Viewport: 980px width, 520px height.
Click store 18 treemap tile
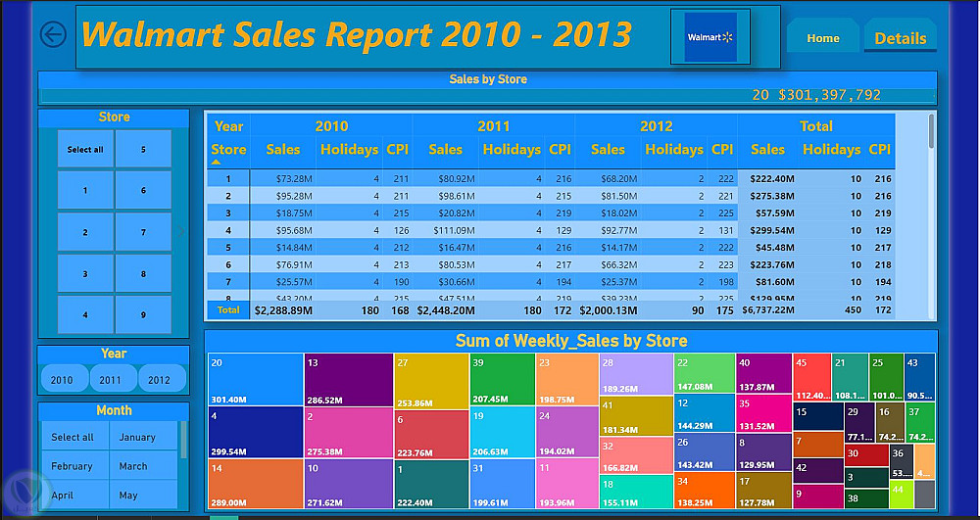pyautogui.click(x=636, y=492)
